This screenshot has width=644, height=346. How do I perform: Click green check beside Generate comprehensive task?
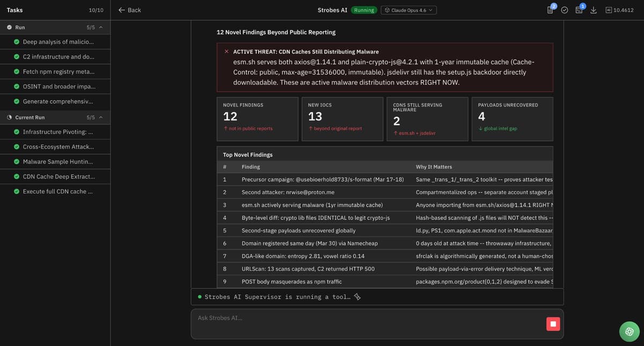[x=17, y=101]
